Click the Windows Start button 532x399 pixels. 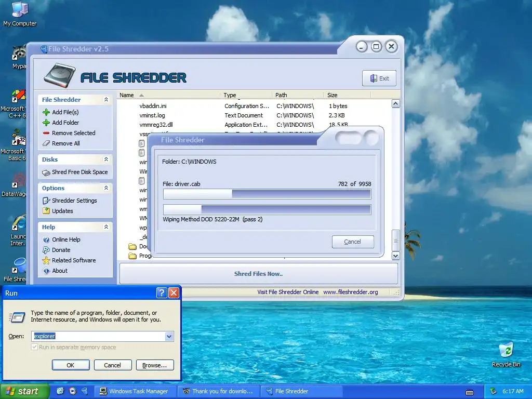24,391
